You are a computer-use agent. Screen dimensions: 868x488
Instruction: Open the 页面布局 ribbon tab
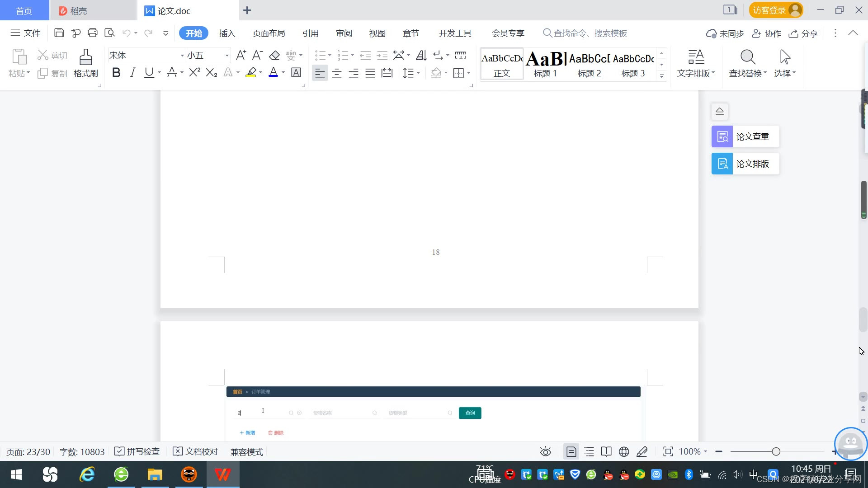click(x=269, y=33)
